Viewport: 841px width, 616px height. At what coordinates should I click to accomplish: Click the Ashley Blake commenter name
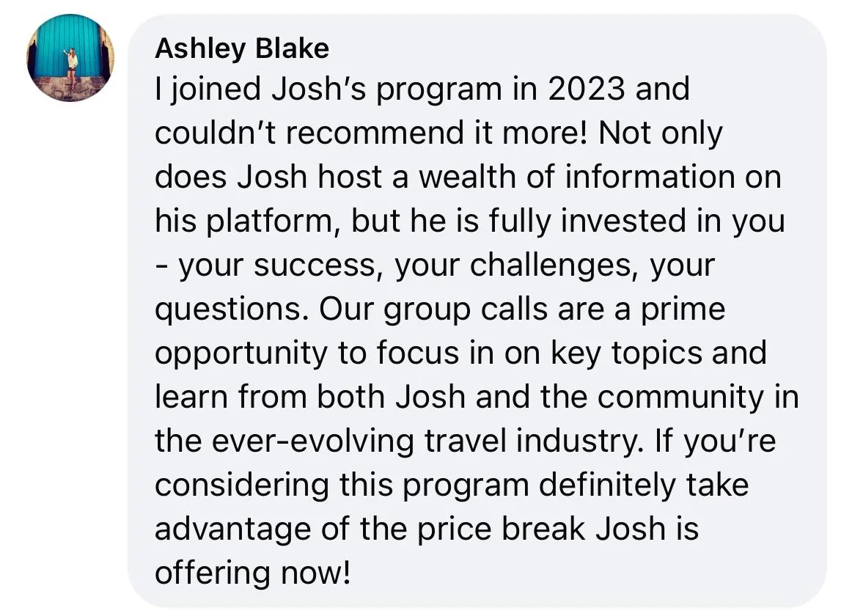(242, 49)
